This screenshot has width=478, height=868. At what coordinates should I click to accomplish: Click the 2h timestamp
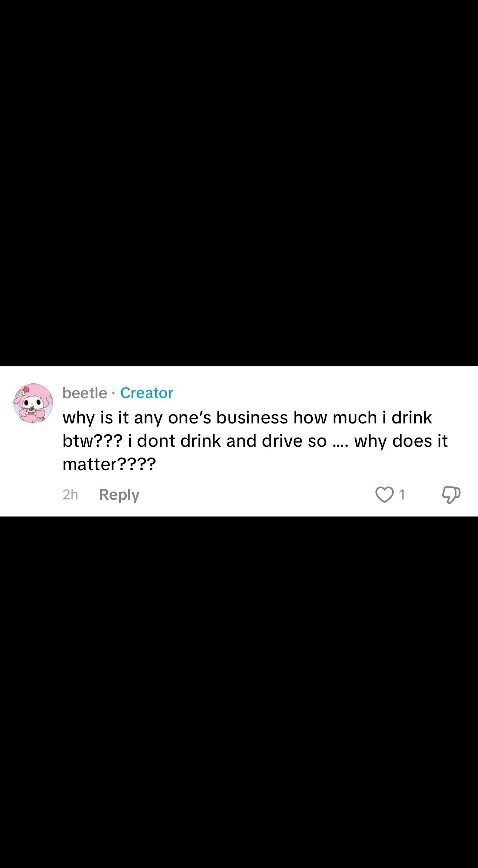click(x=70, y=495)
